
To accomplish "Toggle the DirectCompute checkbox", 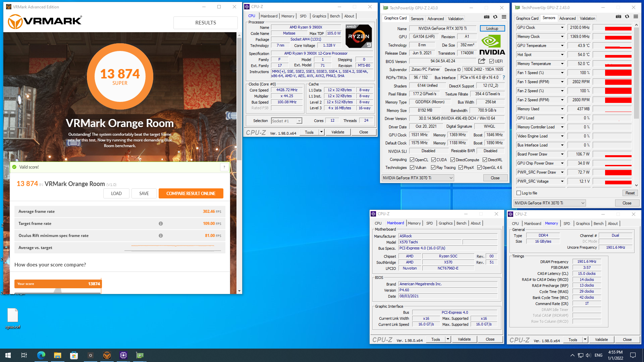I will (x=452, y=160).
